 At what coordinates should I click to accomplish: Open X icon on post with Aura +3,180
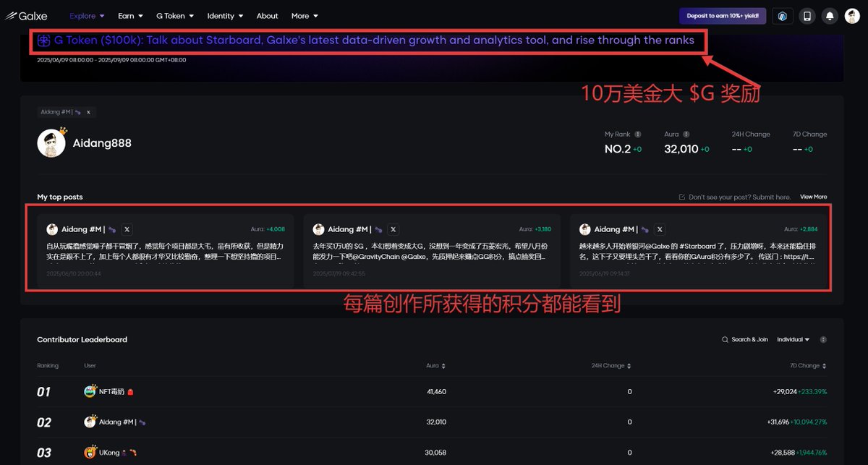[393, 229]
